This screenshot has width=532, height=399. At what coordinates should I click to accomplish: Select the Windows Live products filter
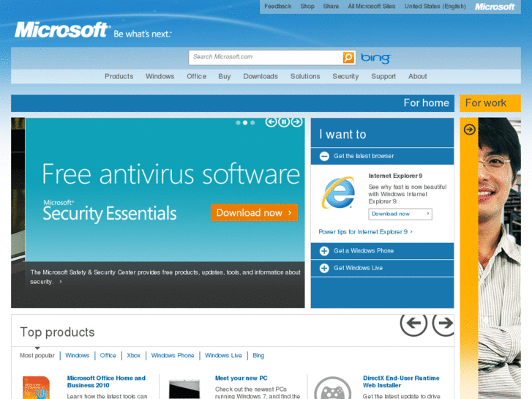(223, 356)
